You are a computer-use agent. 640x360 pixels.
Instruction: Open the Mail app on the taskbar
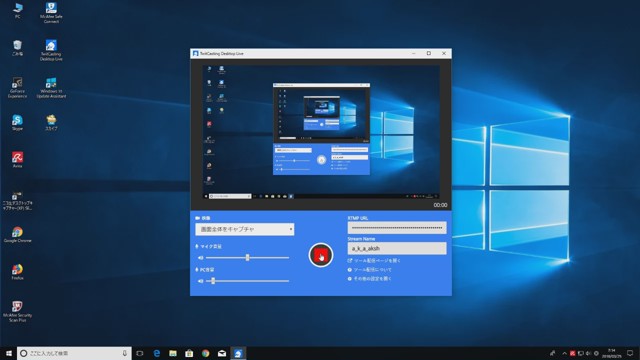(x=222, y=353)
